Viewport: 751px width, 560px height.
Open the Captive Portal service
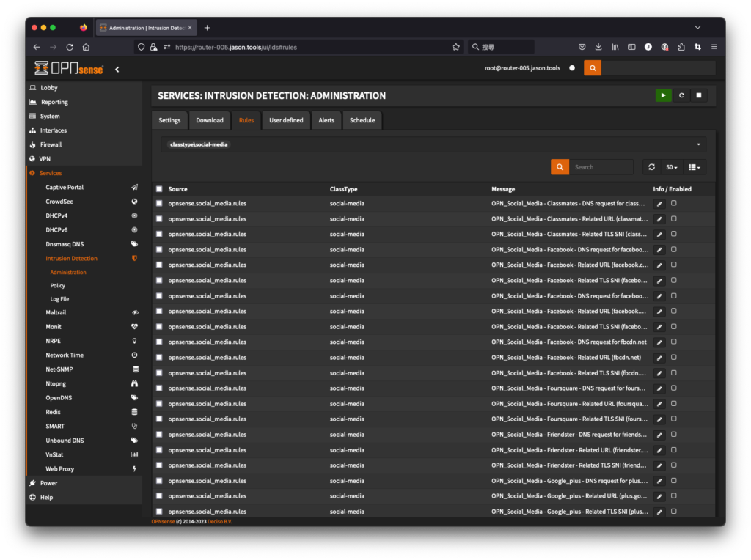pos(65,187)
